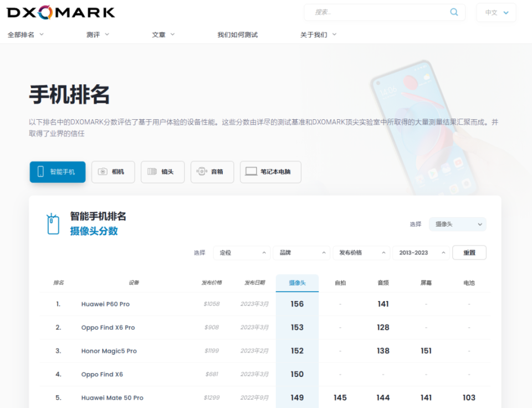Click smartphone icon beside 智能手机排名 heading
This screenshot has width=532, height=408.
point(53,223)
